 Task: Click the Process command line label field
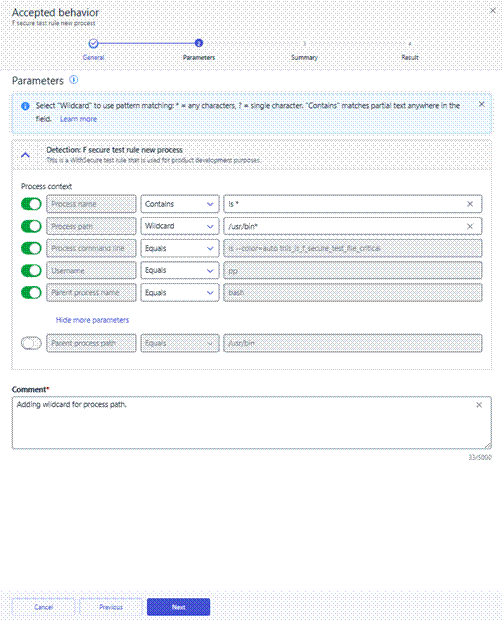pyautogui.click(x=91, y=248)
